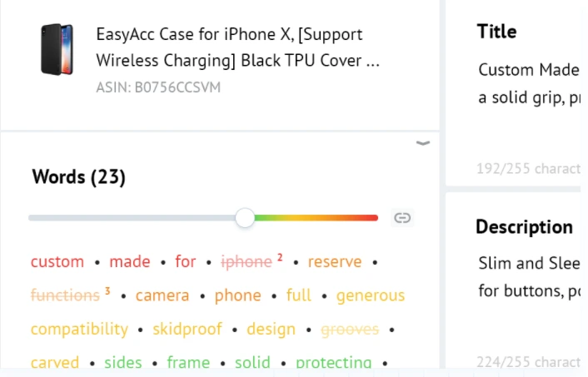Click the product title EasyAcc Case text
Image resolution: width=588 pixels, height=377 pixels.
pos(237,47)
